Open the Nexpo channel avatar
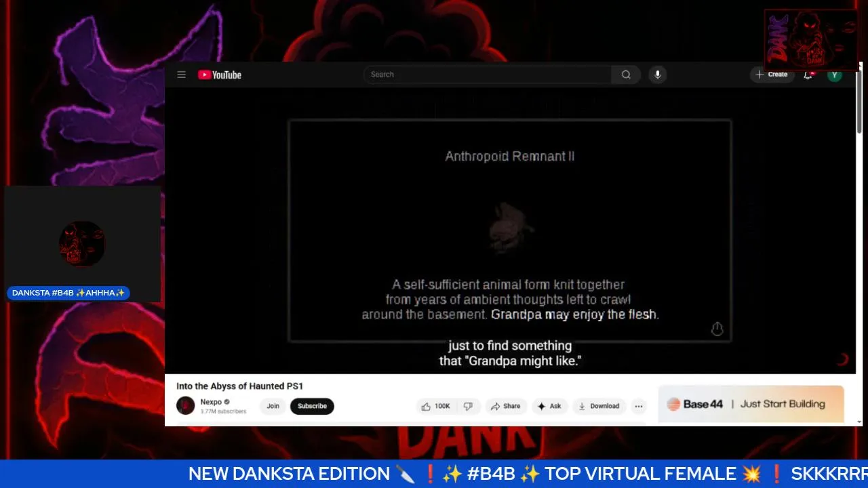 185,405
